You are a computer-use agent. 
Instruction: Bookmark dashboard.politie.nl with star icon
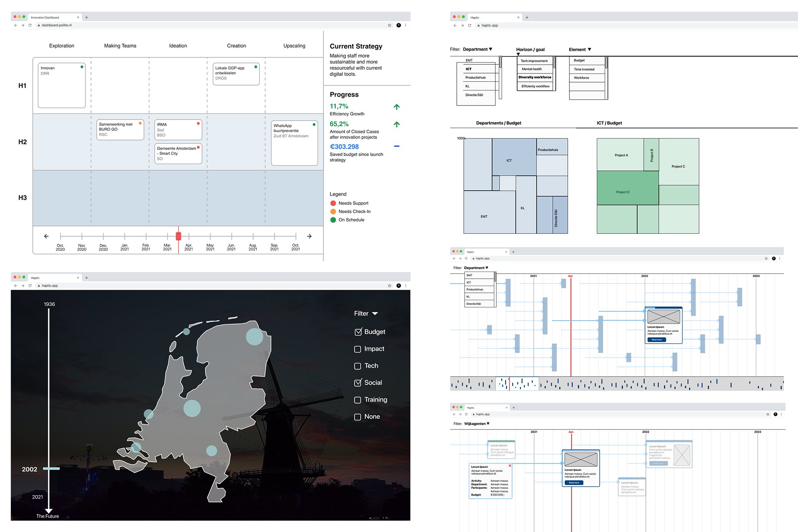coord(389,25)
